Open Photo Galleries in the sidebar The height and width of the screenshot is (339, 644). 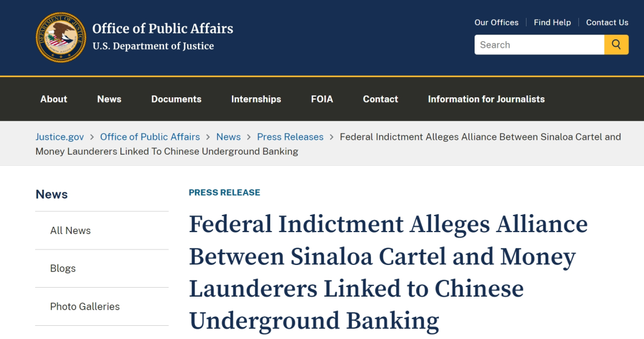click(x=85, y=306)
